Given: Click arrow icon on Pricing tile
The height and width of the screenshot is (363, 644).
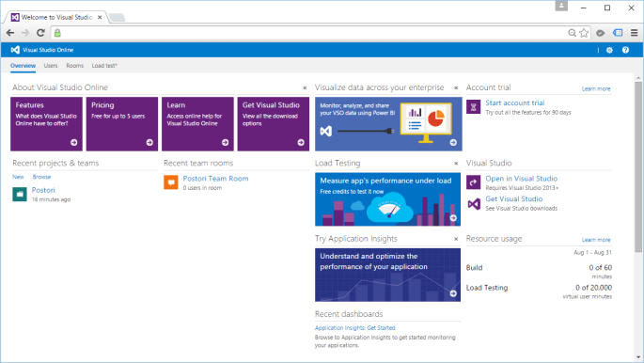Looking at the screenshot, I should click(x=149, y=143).
